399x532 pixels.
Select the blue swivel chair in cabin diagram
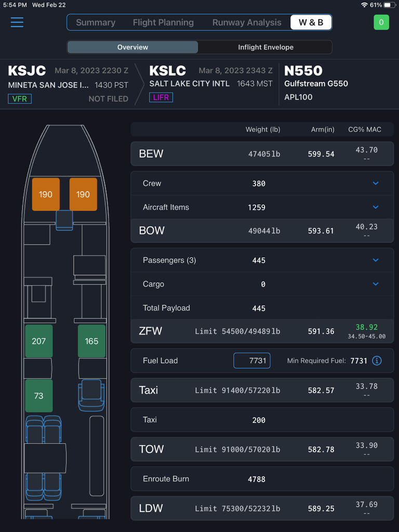91,396
